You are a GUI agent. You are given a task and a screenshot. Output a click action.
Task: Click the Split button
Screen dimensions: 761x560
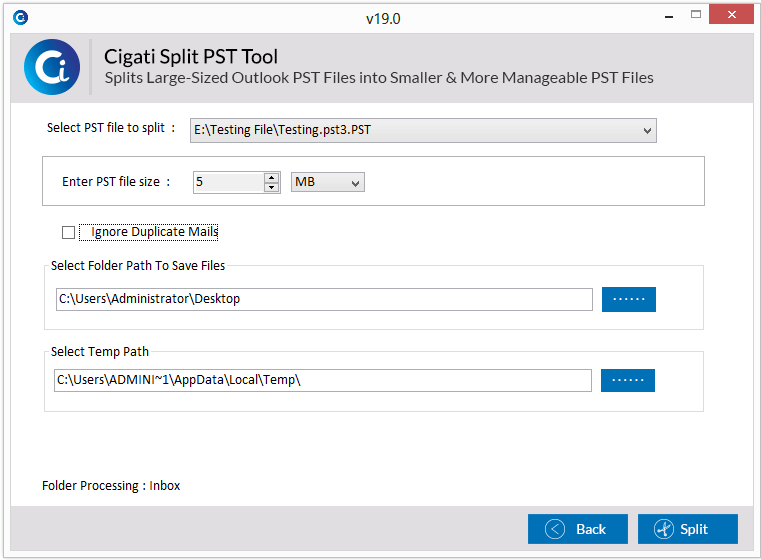[688, 529]
